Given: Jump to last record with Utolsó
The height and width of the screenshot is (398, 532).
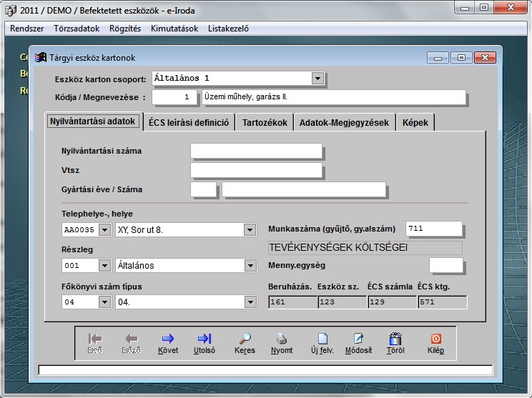Looking at the screenshot, I should 205,342.
